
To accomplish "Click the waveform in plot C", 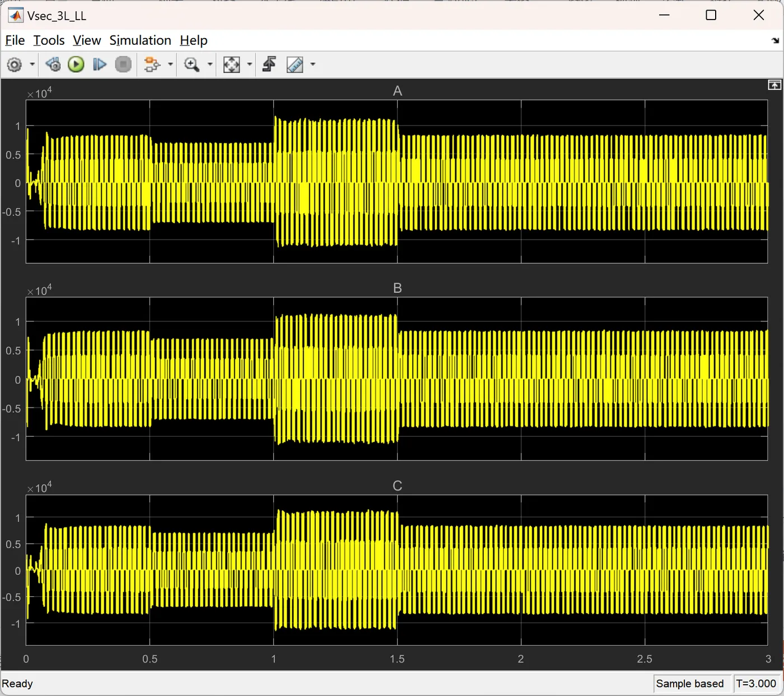I will click(x=396, y=570).
